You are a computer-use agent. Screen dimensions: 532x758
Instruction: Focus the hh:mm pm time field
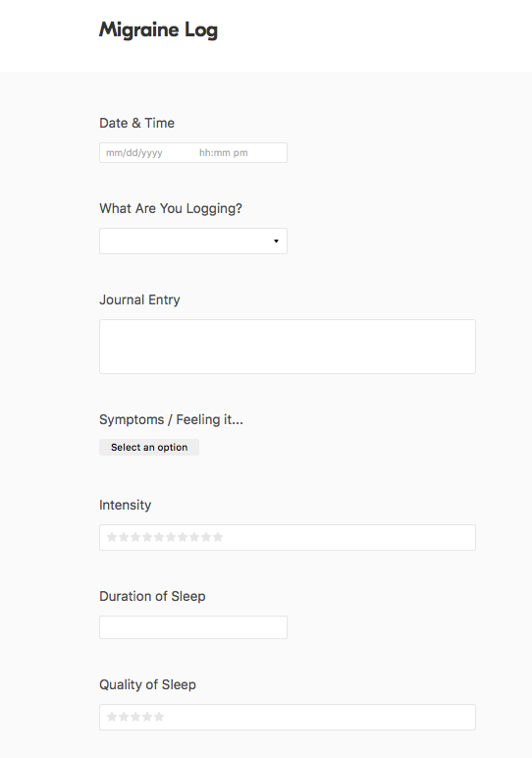coord(224,153)
